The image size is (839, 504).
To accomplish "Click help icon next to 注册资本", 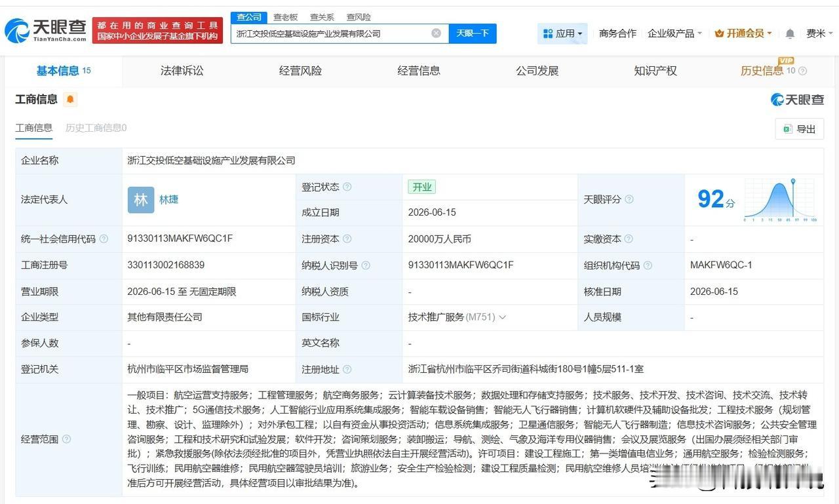I will (x=347, y=239).
